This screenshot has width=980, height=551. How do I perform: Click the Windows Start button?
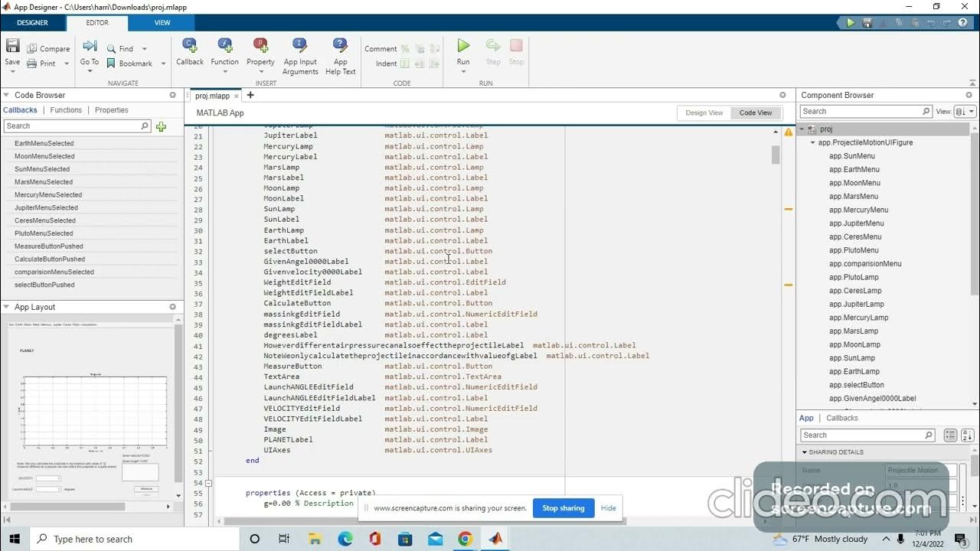(15, 539)
